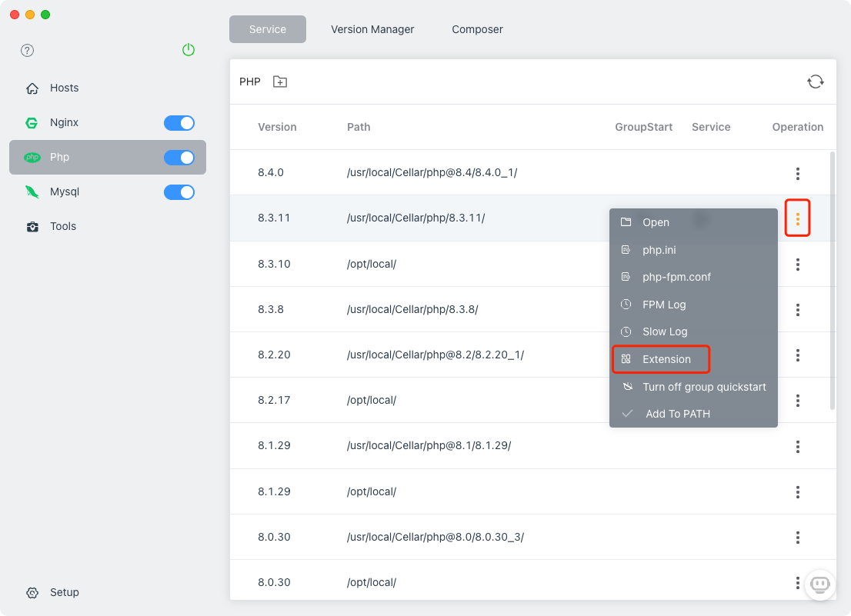Click the /opt/local/ path in 8.3.10 row
The image size is (851, 616).
point(372,264)
